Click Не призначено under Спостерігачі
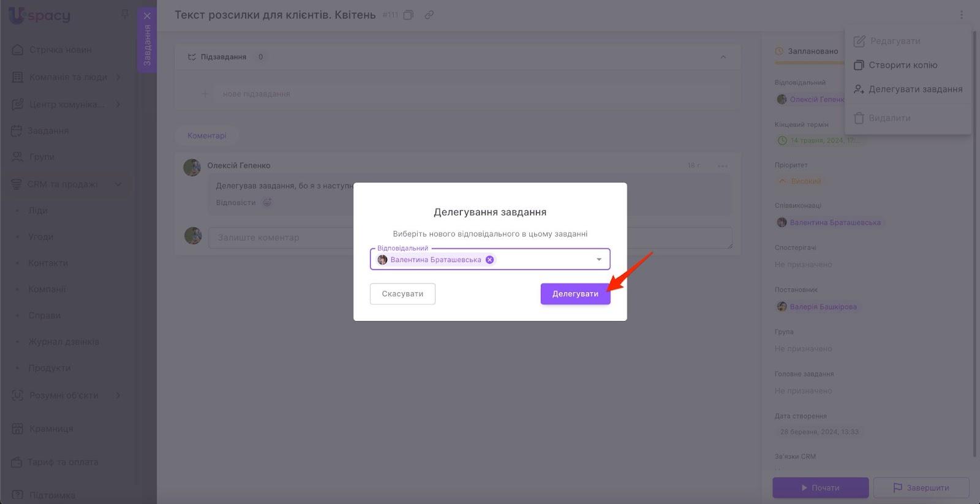This screenshot has height=504, width=980. (804, 265)
